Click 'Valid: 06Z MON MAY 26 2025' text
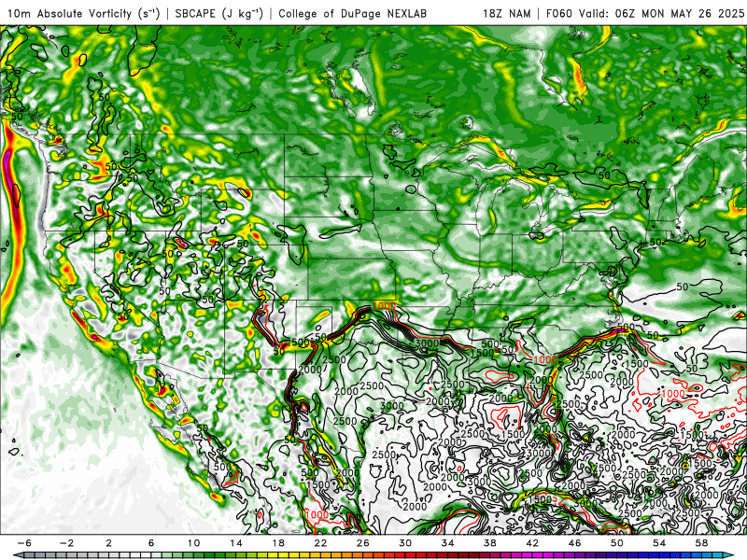747x560 pixels. pos(661,13)
